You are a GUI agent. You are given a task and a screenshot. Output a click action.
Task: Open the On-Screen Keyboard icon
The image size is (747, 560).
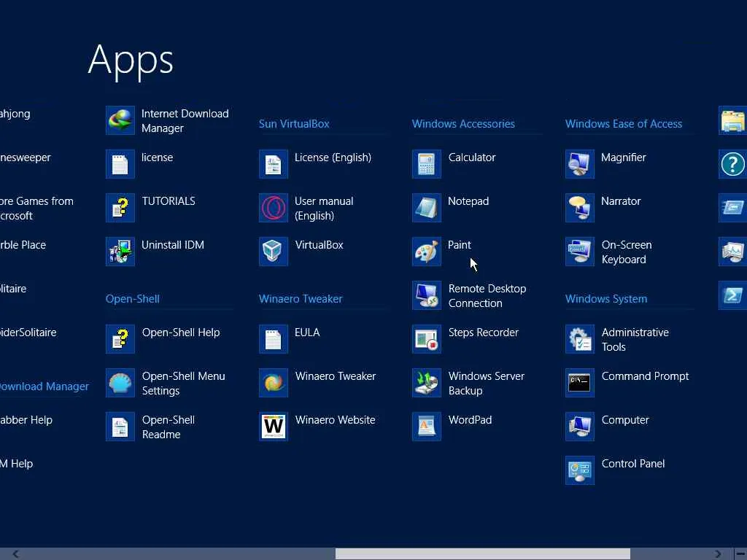tap(580, 252)
